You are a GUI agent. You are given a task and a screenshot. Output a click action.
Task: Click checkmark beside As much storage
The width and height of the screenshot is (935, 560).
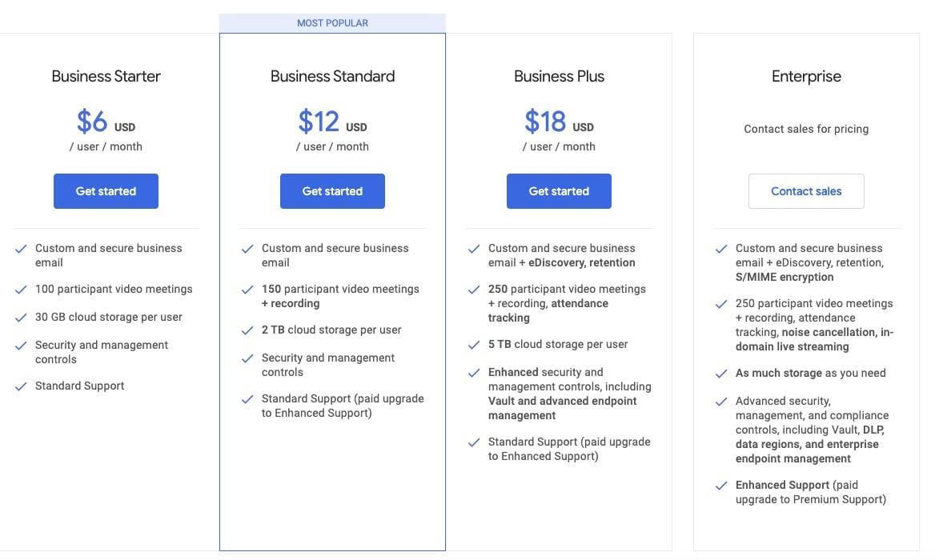[x=721, y=374]
